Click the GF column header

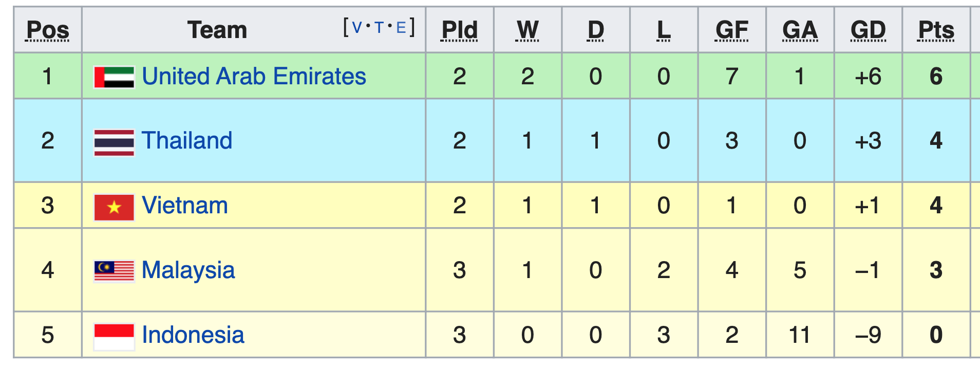(732, 30)
